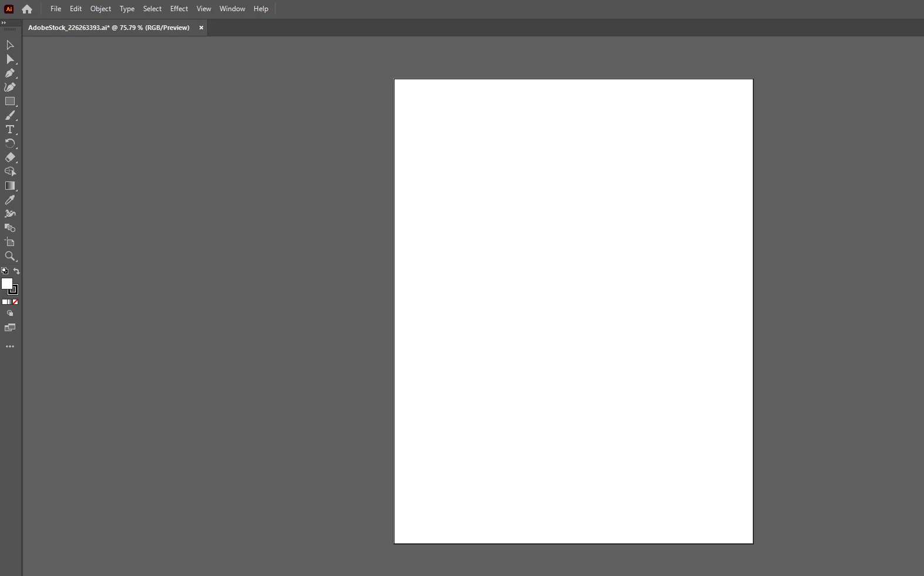
Task: Select the Symbol Sprayer tool
Action: click(10, 214)
